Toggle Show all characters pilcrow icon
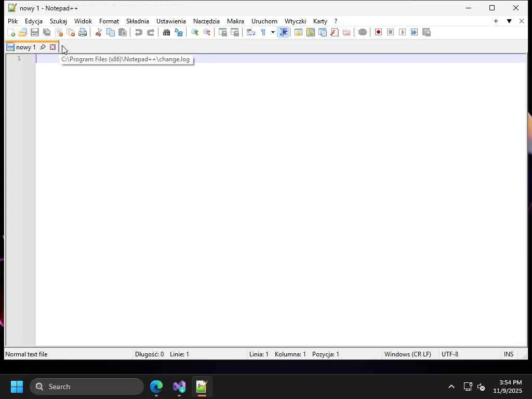Screen dimensions: 532x399 (x=263, y=33)
